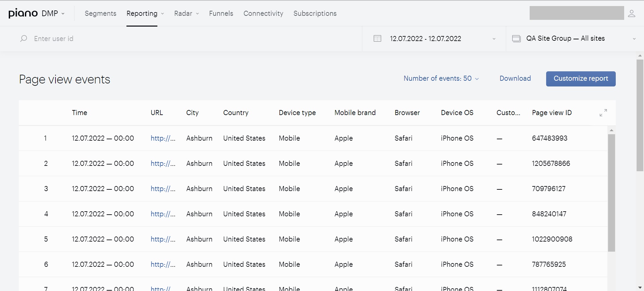Expand the Reporting menu
The image size is (644, 291).
click(145, 13)
